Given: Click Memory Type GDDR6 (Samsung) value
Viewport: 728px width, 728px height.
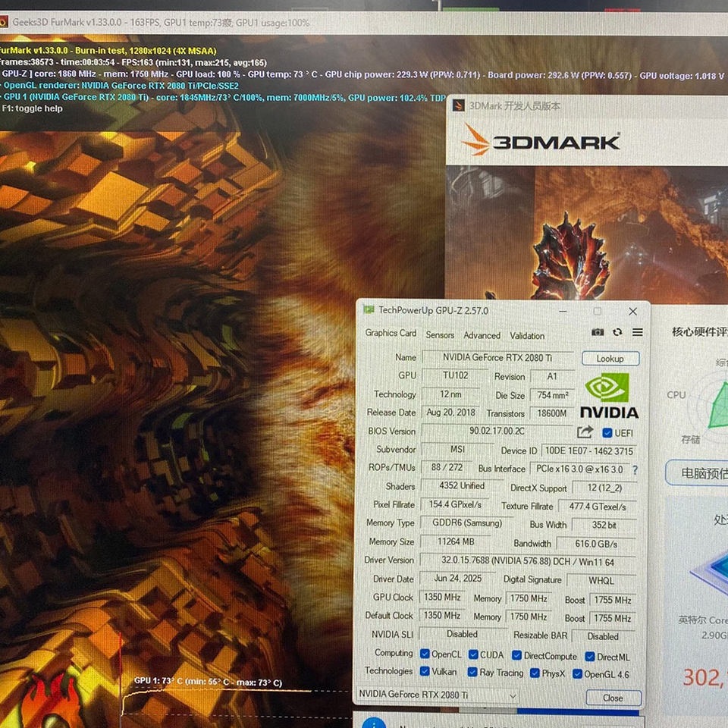Looking at the screenshot, I should click(x=467, y=522).
